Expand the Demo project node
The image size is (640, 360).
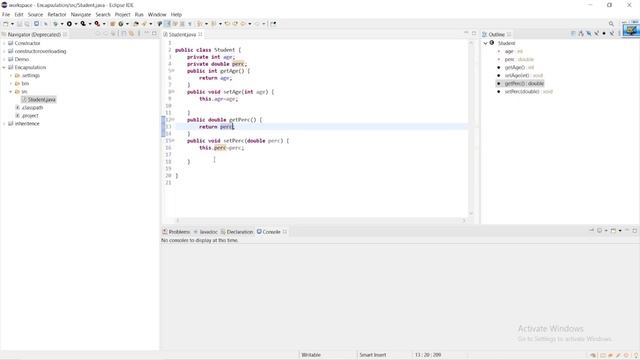(4, 59)
